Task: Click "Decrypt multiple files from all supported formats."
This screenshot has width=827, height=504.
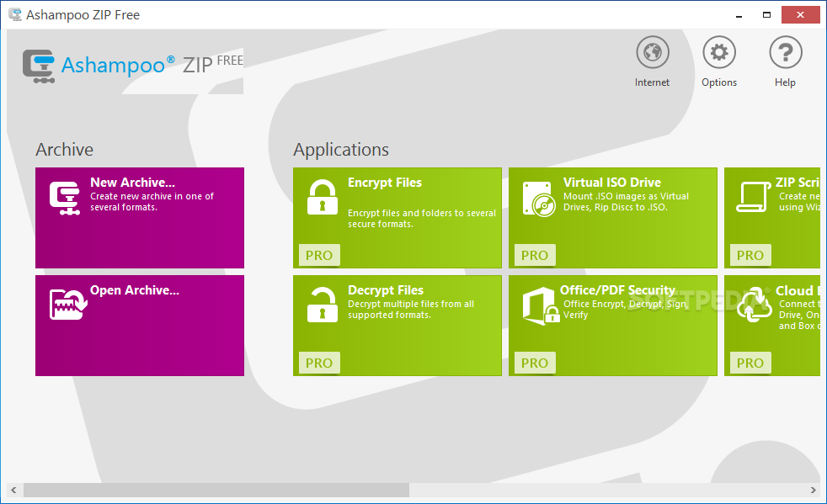Action: click(x=411, y=310)
